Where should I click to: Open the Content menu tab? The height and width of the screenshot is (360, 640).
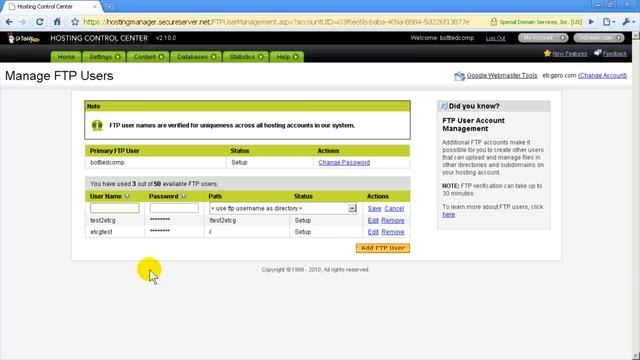click(148, 57)
